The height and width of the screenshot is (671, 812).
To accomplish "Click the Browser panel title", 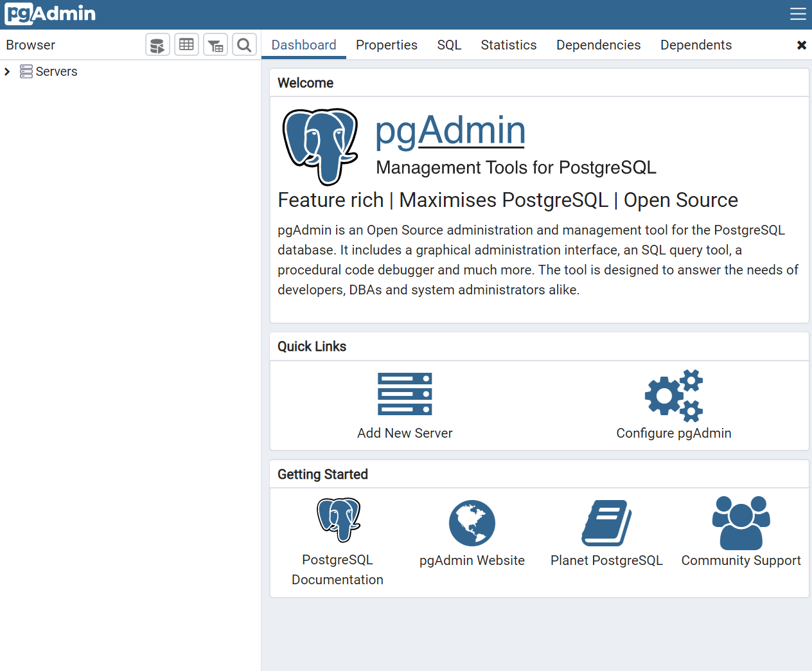I will pos(31,45).
